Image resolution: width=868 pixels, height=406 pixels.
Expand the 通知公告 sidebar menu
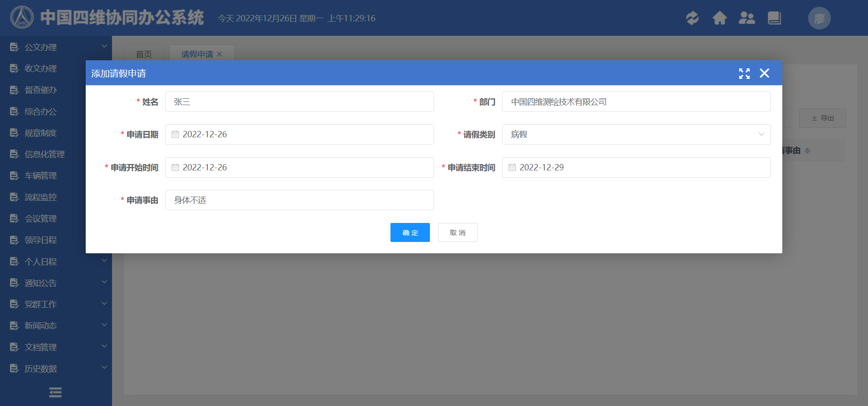click(56, 283)
